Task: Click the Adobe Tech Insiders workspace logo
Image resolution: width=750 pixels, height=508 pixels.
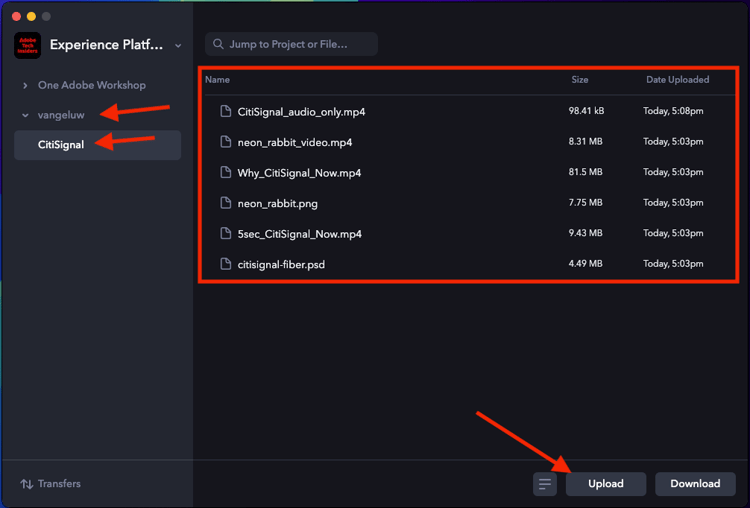Action: click(x=28, y=45)
